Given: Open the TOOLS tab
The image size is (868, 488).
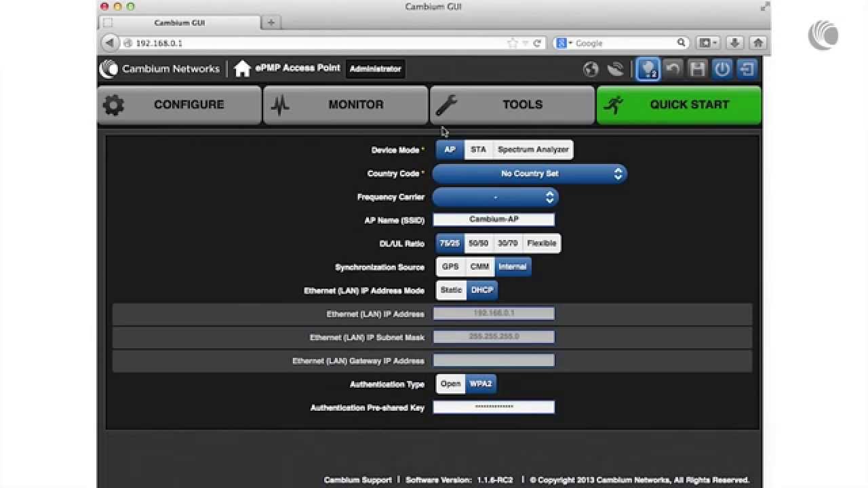Looking at the screenshot, I should [x=512, y=105].
